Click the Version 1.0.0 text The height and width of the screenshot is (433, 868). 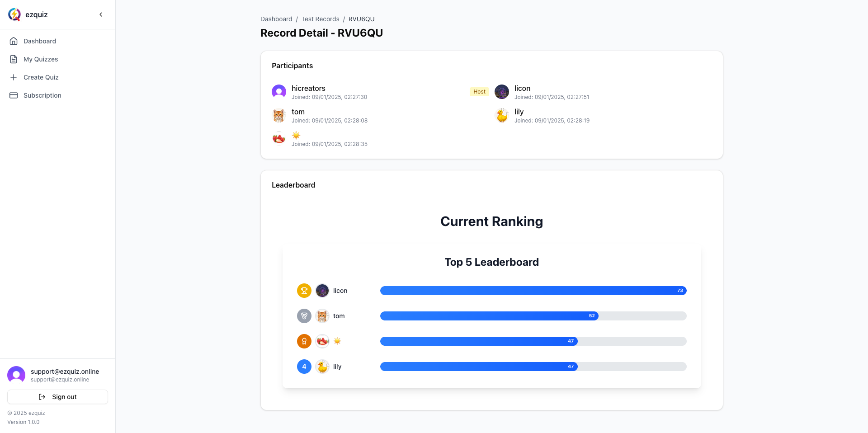click(x=24, y=422)
